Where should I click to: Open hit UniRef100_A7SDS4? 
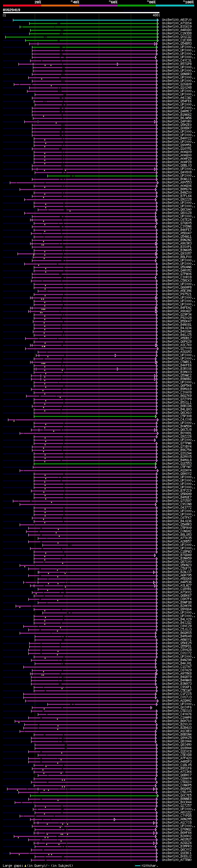[x=177, y=23]
